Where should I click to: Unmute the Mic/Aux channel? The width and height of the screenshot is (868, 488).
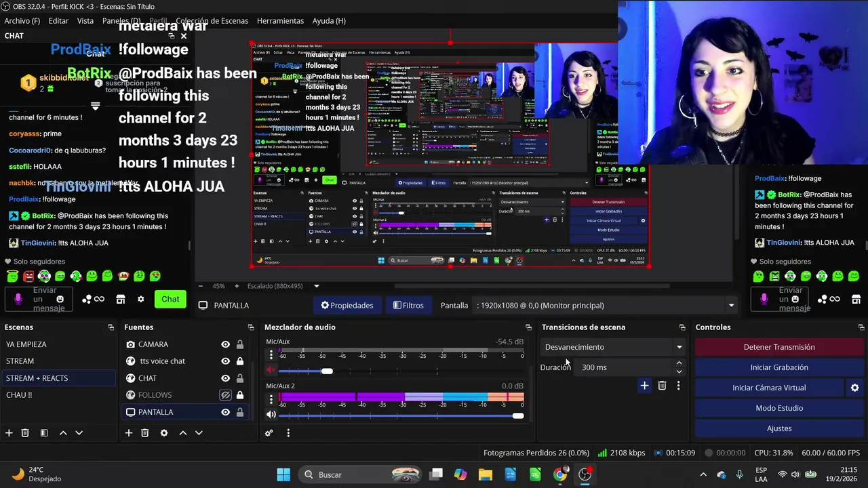pyautogui.click(x=271, y=371)
